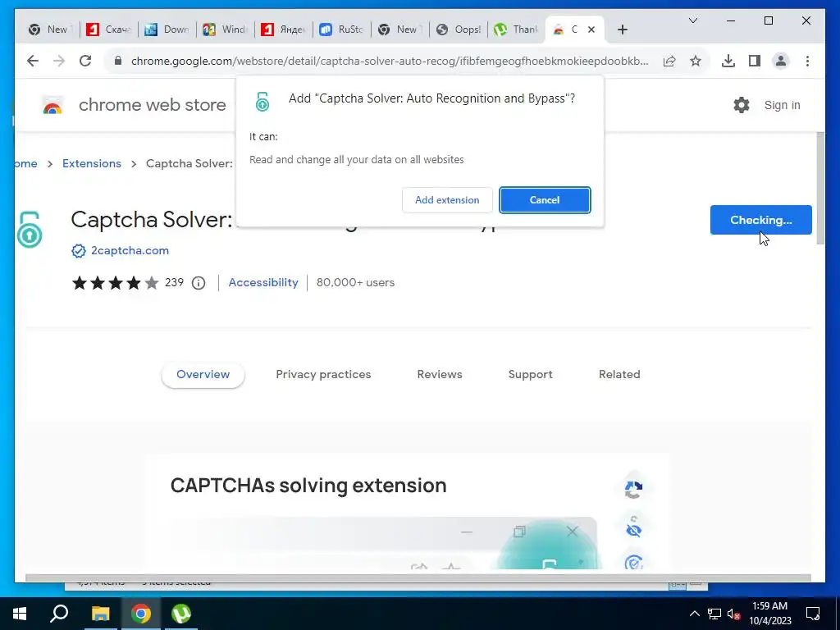Click the padlock icon in the install dialog

(x=262, y=101)
